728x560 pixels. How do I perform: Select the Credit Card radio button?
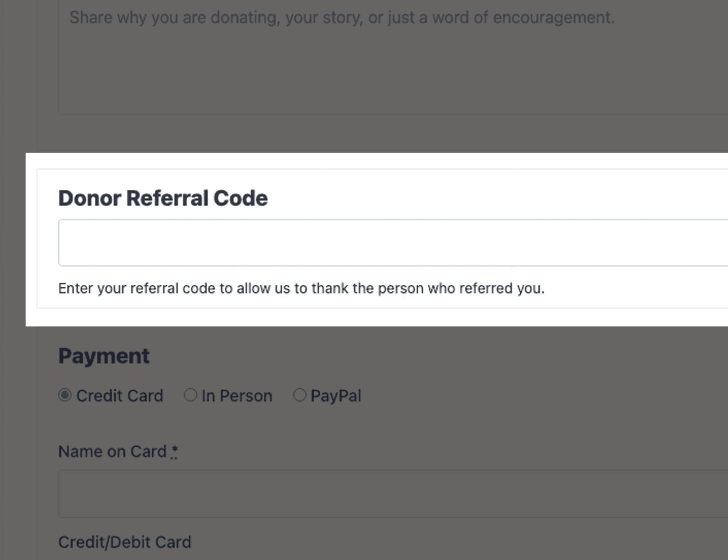click(65, 395)
